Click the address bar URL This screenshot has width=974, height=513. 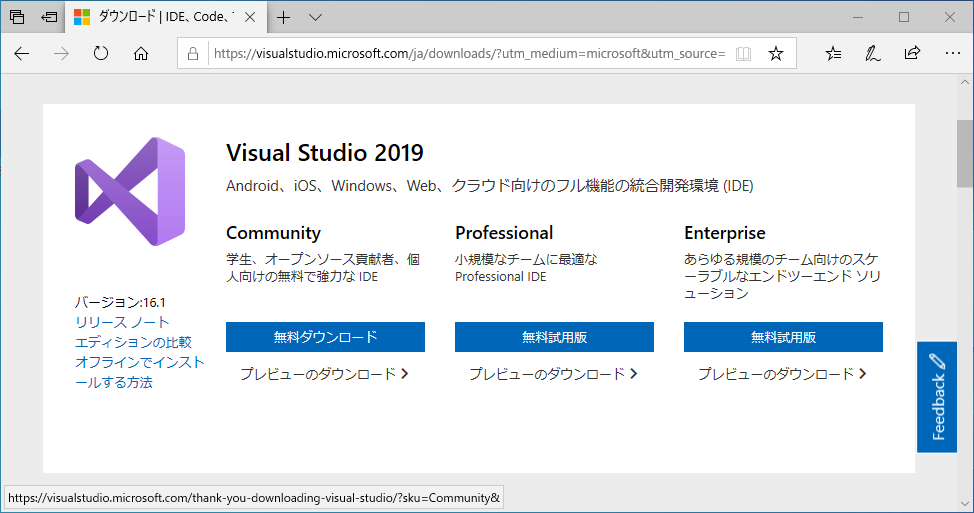coord(469,53)
